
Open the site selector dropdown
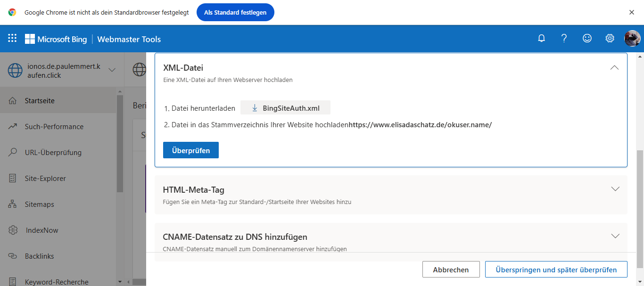[112, 70]
